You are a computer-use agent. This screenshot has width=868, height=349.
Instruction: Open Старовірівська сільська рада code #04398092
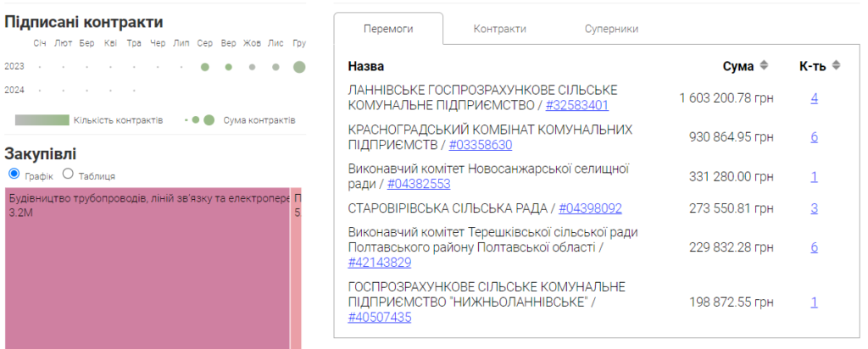590,208
